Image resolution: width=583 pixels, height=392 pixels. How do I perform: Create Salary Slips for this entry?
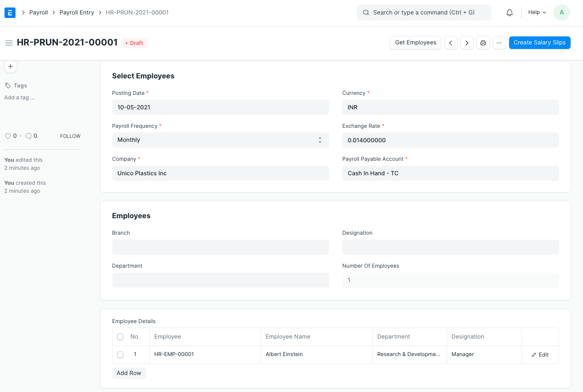click(540, 42)
